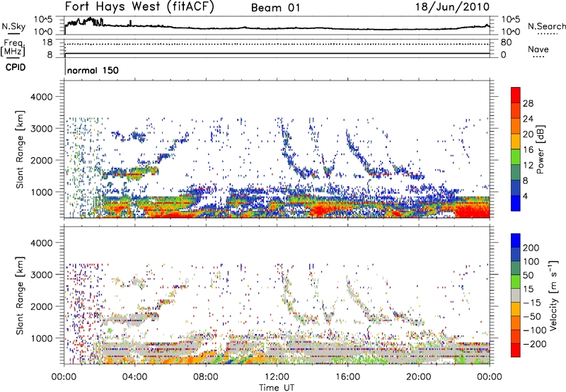566x392 pixels.
Task: Click the gray band of the velocity colorbar
Action: [516, 295]
